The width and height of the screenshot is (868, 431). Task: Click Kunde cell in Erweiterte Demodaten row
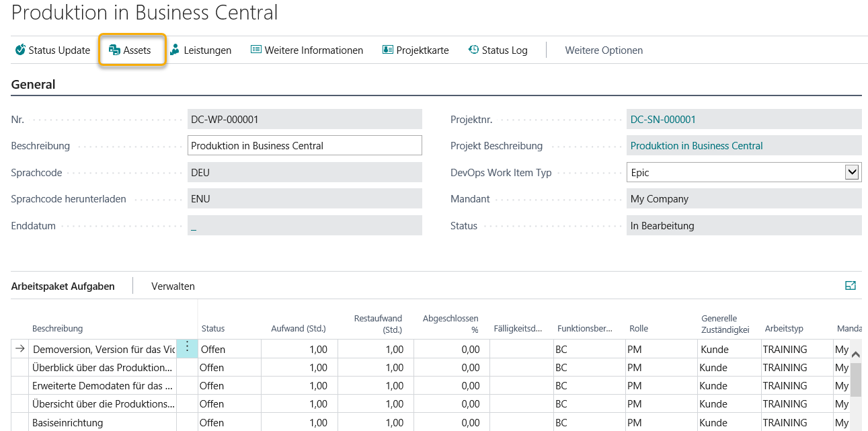click(729, 386)
